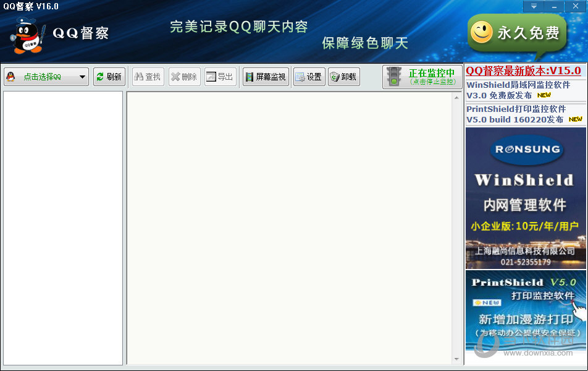Click the 删除 delete button
Screen dimensions: 588x371
tap(184, 77)
